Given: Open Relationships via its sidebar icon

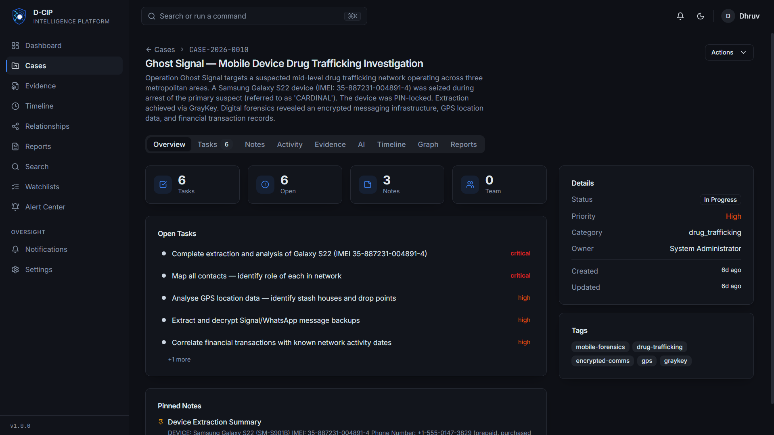Looking at the screenshot, I should coord(15,126).
